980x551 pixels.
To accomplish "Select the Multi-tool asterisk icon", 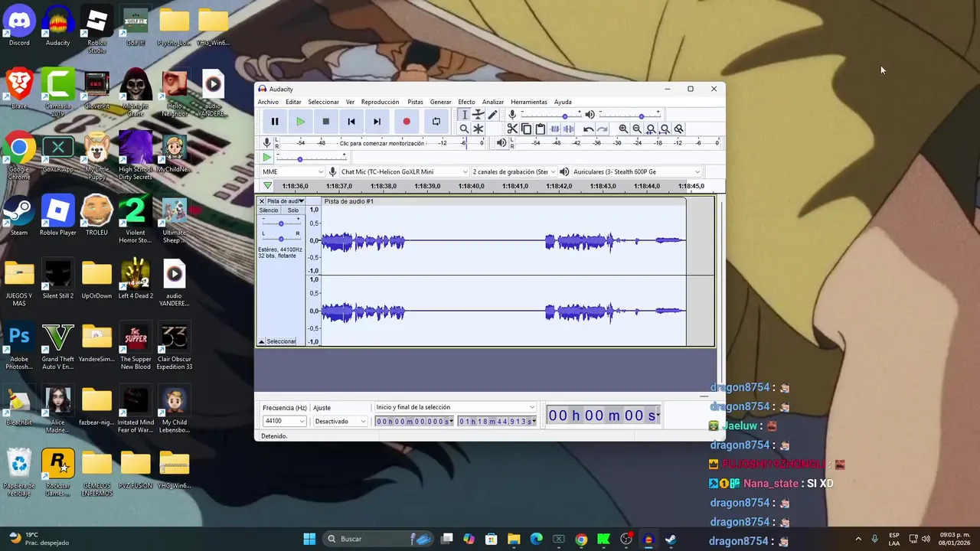I will [x=479, y=129].
